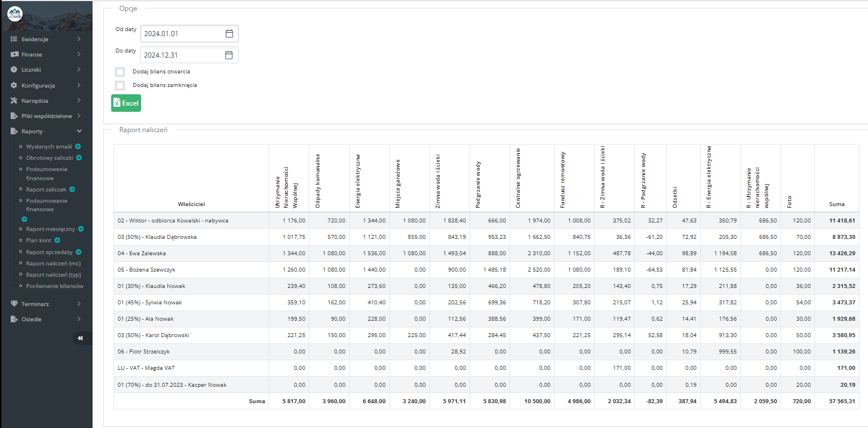Open the calendar picker for Od daty
868x428 pixels.
tap(229, 34)
